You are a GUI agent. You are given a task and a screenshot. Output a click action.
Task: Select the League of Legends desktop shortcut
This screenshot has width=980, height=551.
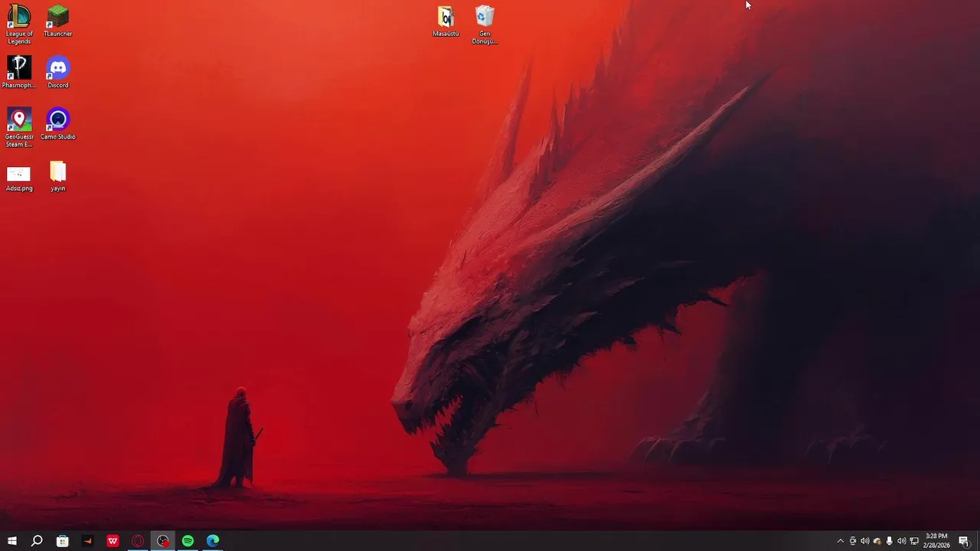click(19, 24)
